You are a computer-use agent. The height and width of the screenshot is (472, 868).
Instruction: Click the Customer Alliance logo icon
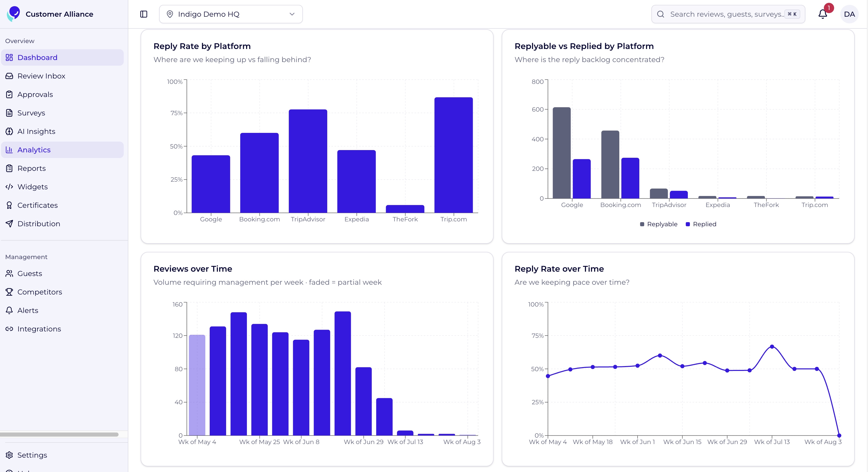pos(14,14)
